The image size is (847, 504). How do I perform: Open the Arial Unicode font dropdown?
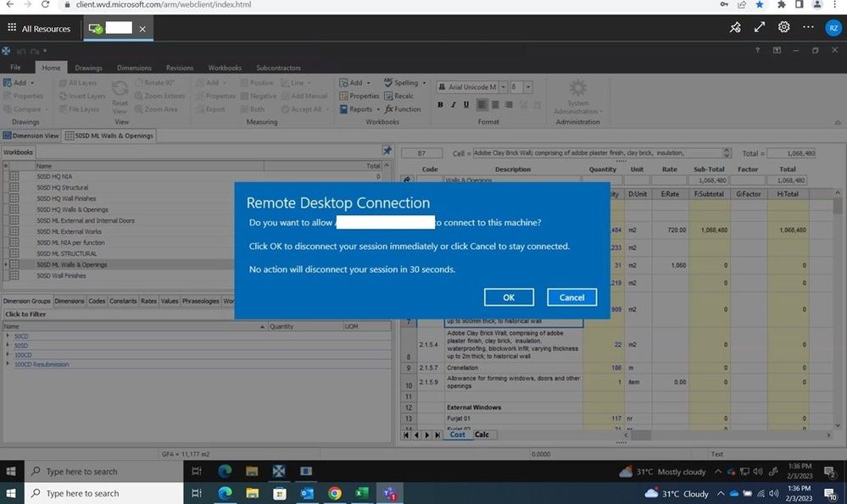tap(503, 87)
